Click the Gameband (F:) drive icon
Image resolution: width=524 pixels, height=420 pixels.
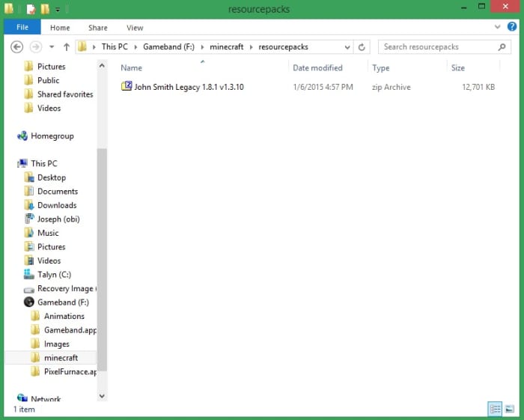pos(29,302)
